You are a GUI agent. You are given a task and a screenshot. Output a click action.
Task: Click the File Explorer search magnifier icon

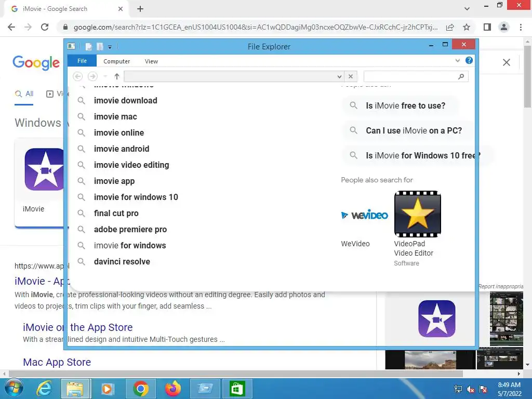click(461, 76)
